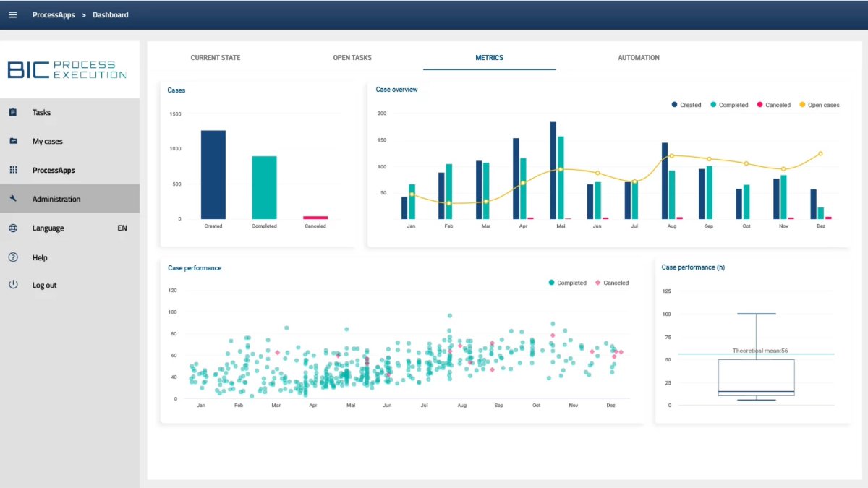Click the BIC Process Execution logo
868x488 pixels.
pos(67,69)
